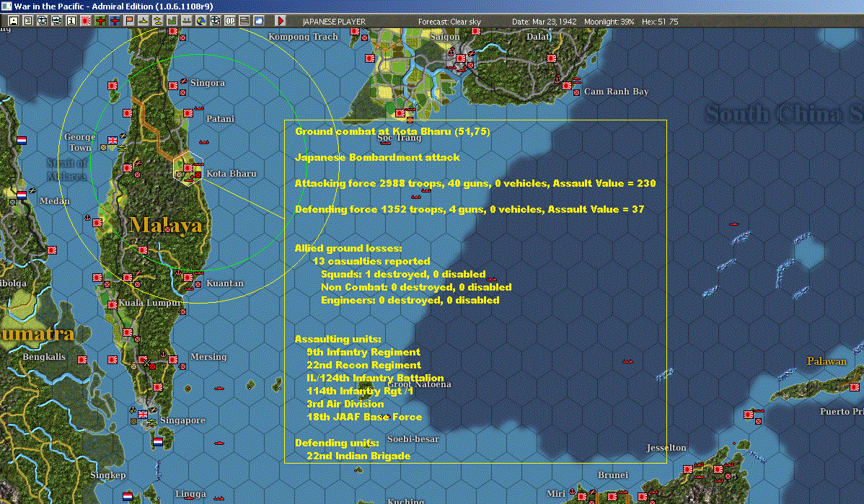Click the orange flag toolbar icon
Screen dimensions: 864x504
[129, 21]
